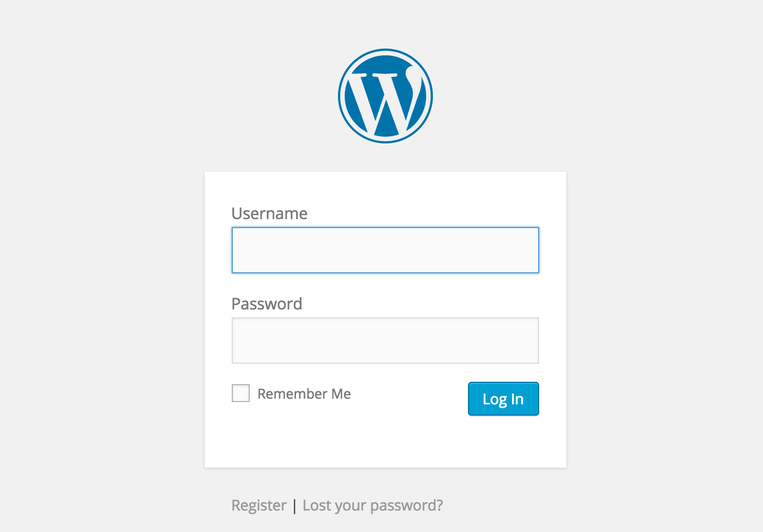Select the white login form panel
Image resolution: width=763 pixels, height=532 pixels.
385,441
